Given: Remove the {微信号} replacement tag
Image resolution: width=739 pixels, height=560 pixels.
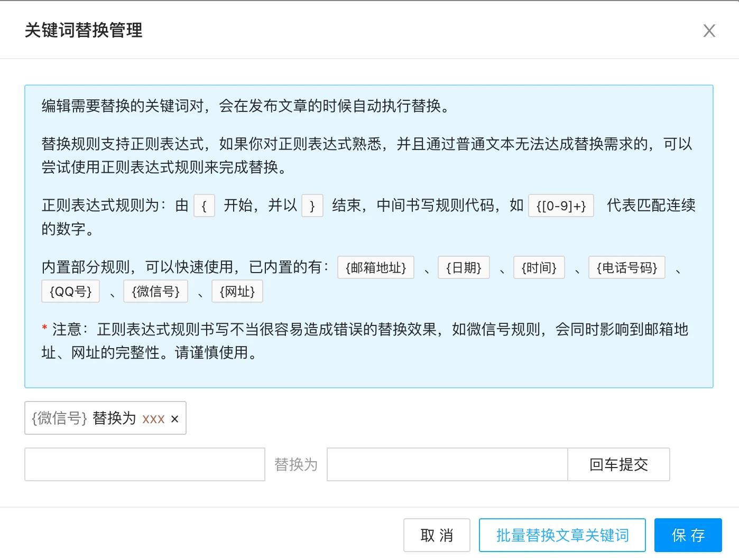Looking at the screenshot, I should pyautogui.click(x=175, y=419).
